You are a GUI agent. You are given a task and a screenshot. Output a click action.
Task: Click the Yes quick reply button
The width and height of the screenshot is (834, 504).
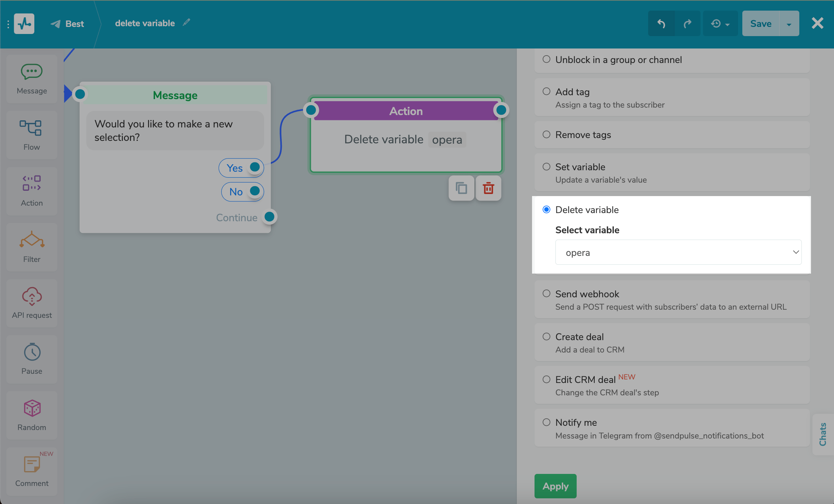coord(235,168)
